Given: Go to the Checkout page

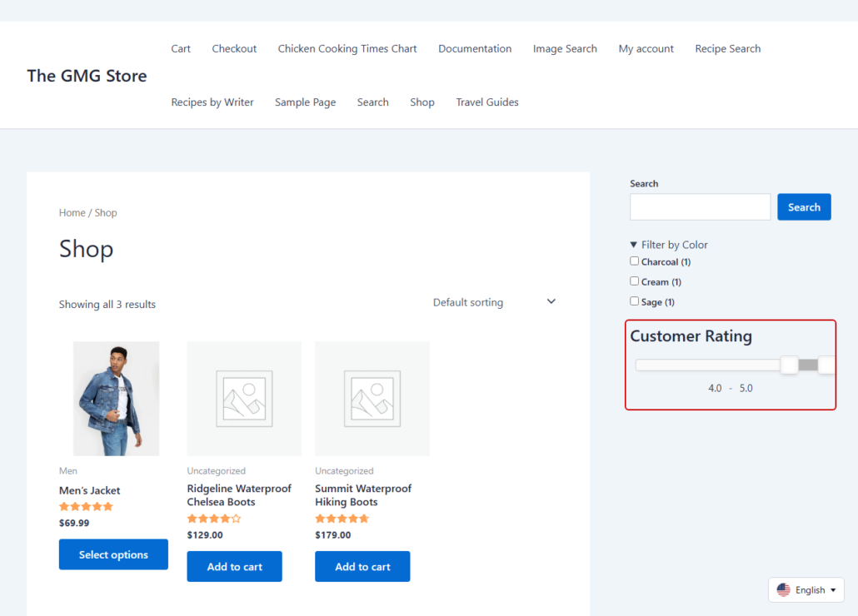Looking at the screenshot, I should pyautogui.click(x=234, y=48).
